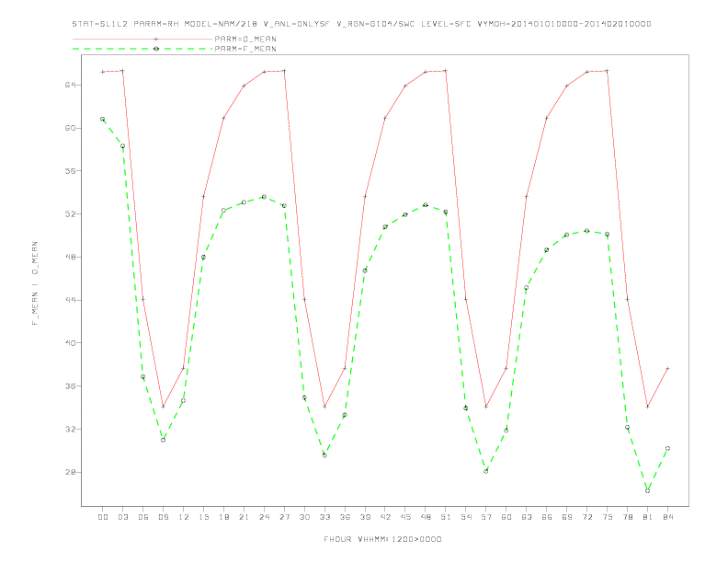Click x-axis forecast hour label 00
The image size is (728, 563).
coord(103,517)
